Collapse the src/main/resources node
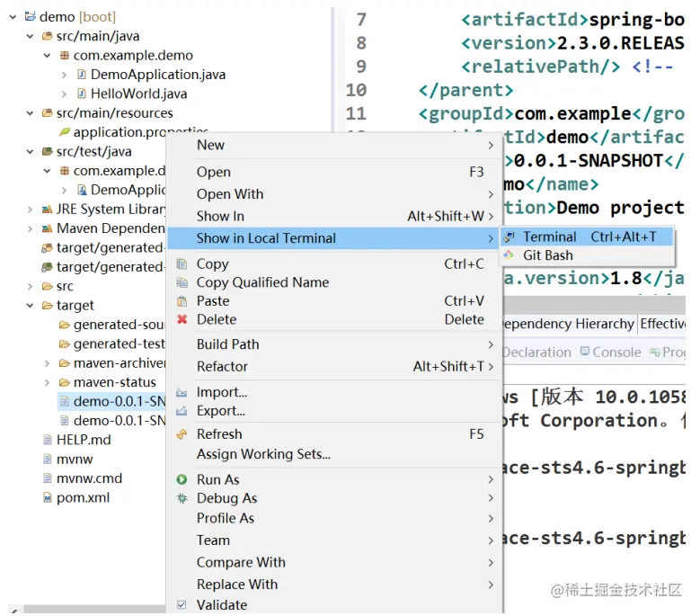The image size is (700, 616). point(30,113)
